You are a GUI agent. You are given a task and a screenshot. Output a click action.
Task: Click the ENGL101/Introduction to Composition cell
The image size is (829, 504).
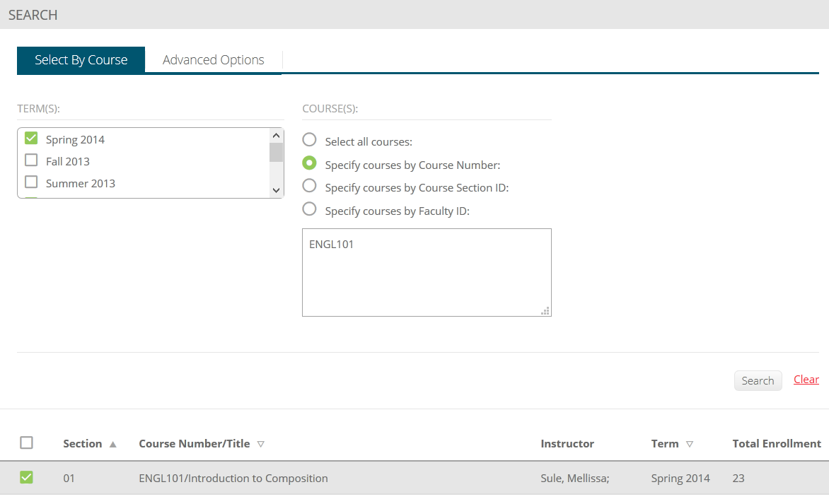click(x=233, y=478)
